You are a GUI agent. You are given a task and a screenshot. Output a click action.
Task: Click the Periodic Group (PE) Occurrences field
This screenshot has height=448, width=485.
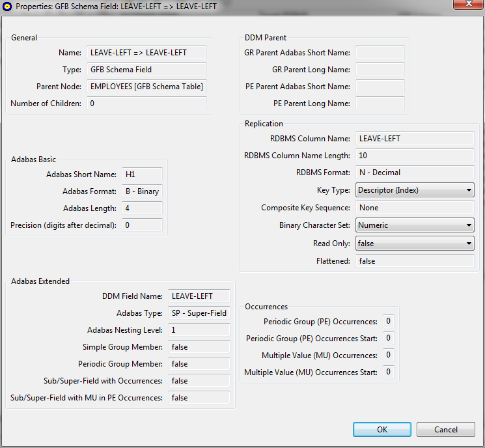[x=388, y=322]
